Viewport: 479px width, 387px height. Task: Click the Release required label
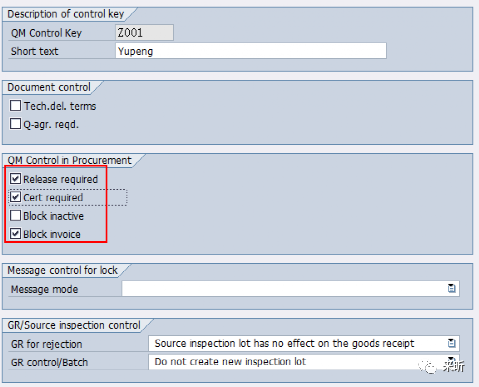click(60, 179)
